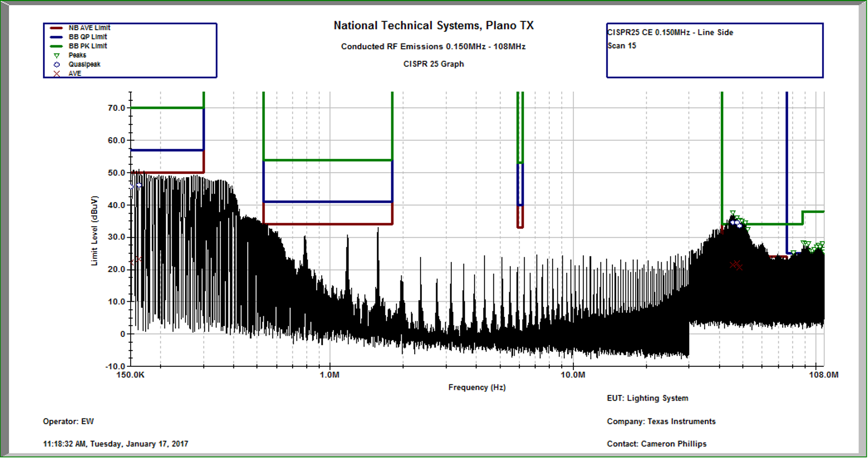The image size is (868, 458).
Task: Click the BB QP Limit blue swatch
Action: 56,37
